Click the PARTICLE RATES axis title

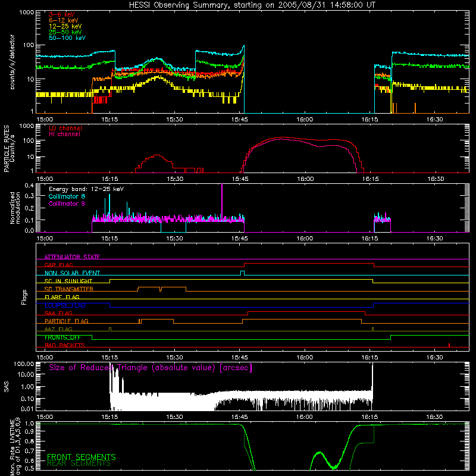point(9,149)
